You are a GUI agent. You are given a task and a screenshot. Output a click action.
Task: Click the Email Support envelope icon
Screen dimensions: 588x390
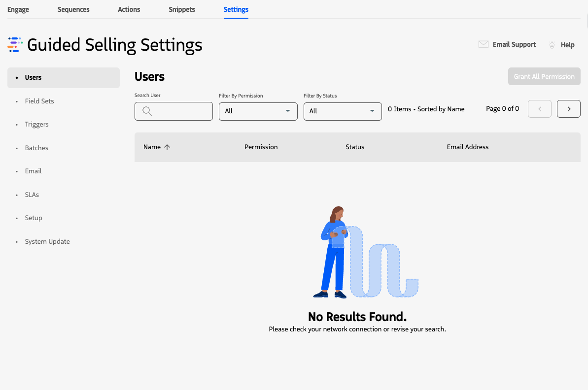pos(483,44)
